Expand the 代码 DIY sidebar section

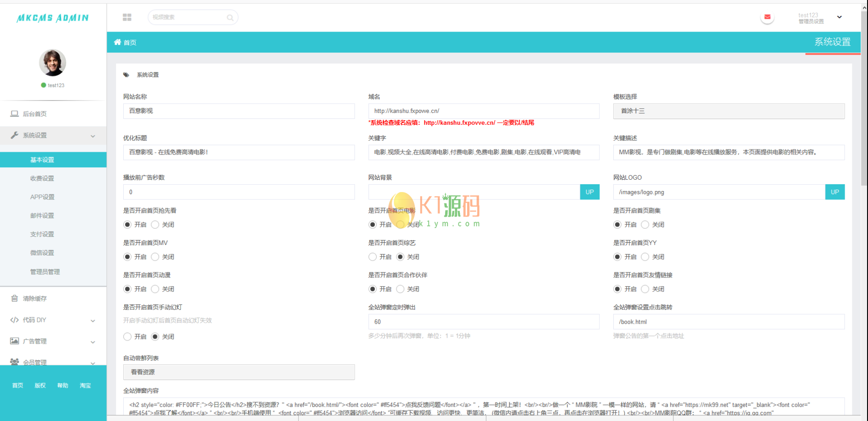(93, 320)
